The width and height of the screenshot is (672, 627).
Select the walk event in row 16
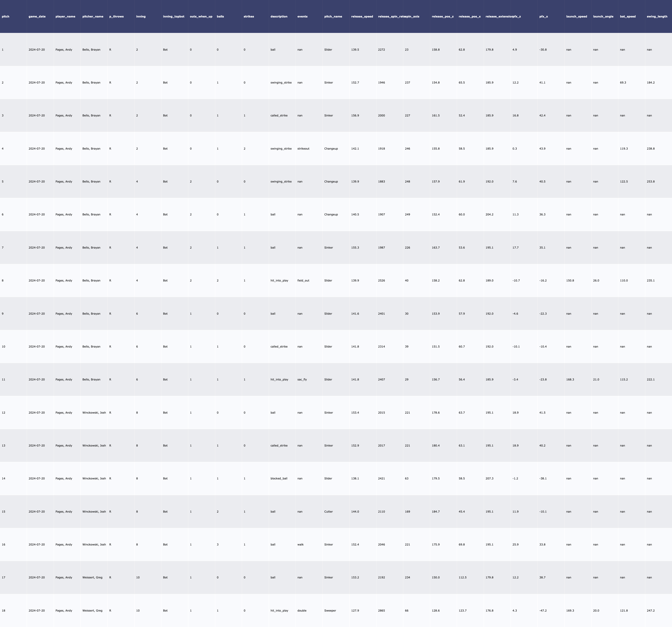pos(300,545)
